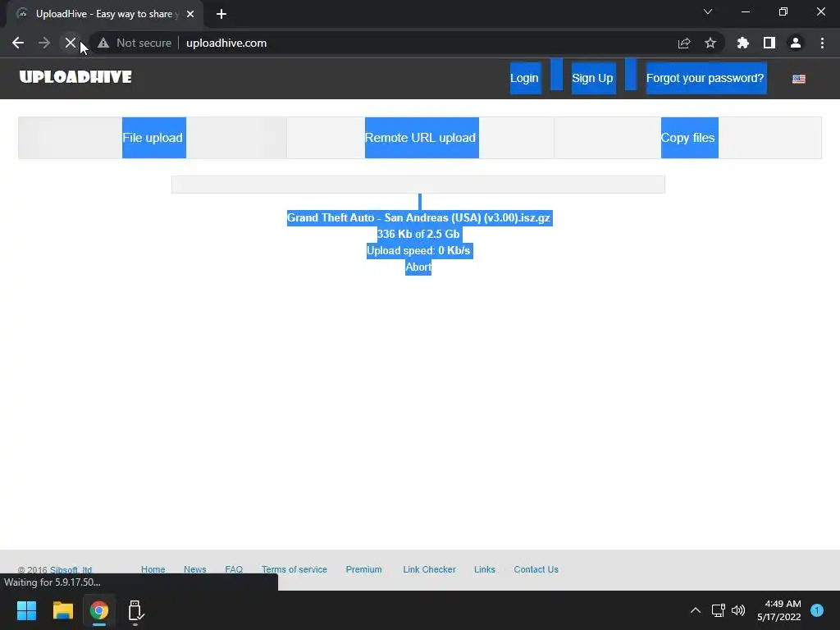Image resolution: width=840 pixels, height=630 pixels.
Task: Open the Chrome extensions puzzle icon
Action: (x=743, y=43)
